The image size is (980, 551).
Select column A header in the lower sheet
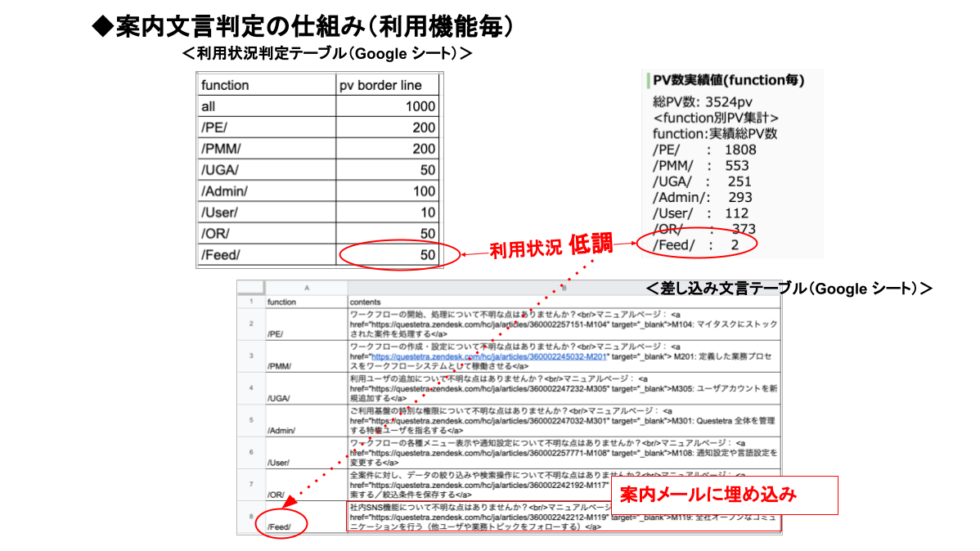pos(306,288)
